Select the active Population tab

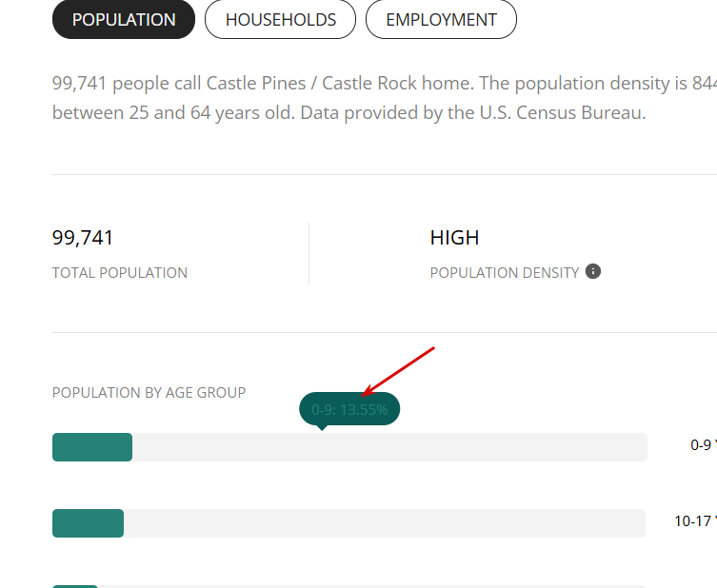pyautogui.click(x=124, y=20)
